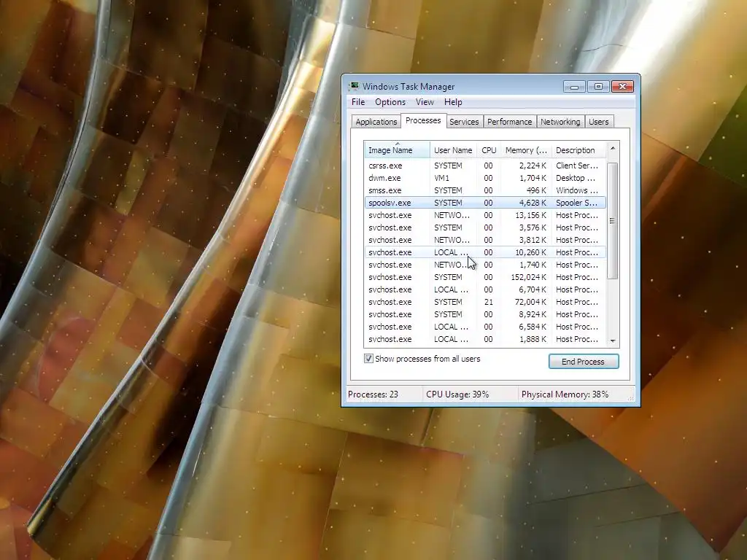Click the Client Ser... description cell
This screenshot has height=560, width=747.
pos(577,166)
